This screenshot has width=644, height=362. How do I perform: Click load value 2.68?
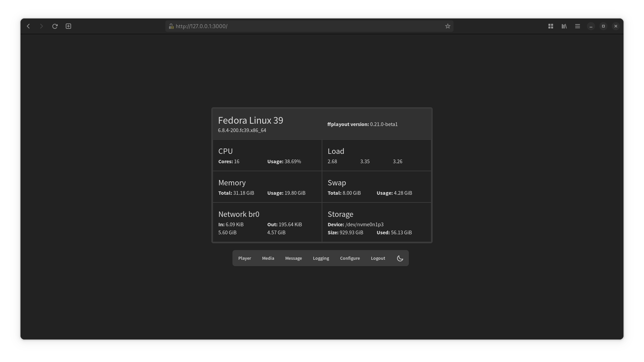pos(332,162)
